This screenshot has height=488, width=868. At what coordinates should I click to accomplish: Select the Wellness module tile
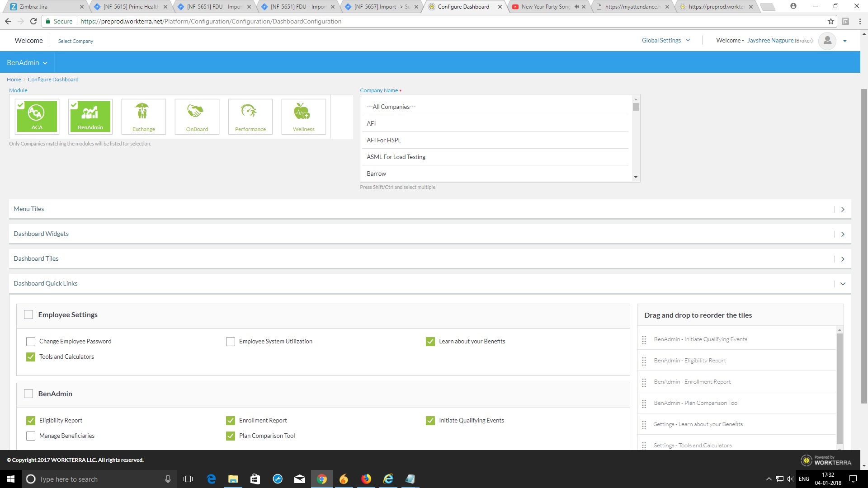click(x=304, y=117)
